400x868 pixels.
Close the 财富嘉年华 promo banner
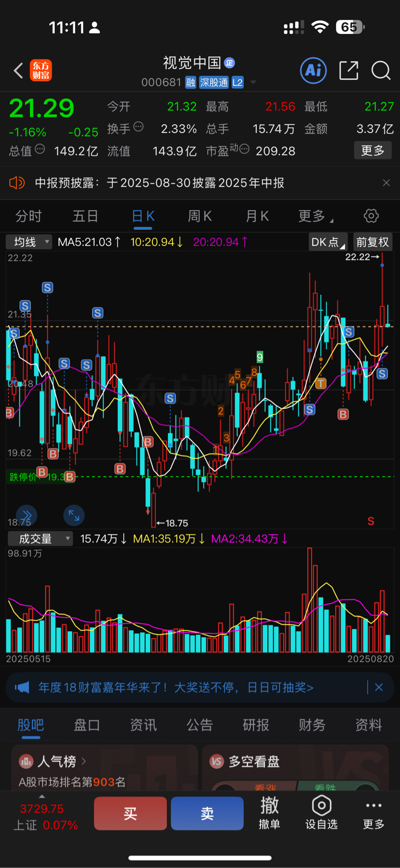pos(379,688)
